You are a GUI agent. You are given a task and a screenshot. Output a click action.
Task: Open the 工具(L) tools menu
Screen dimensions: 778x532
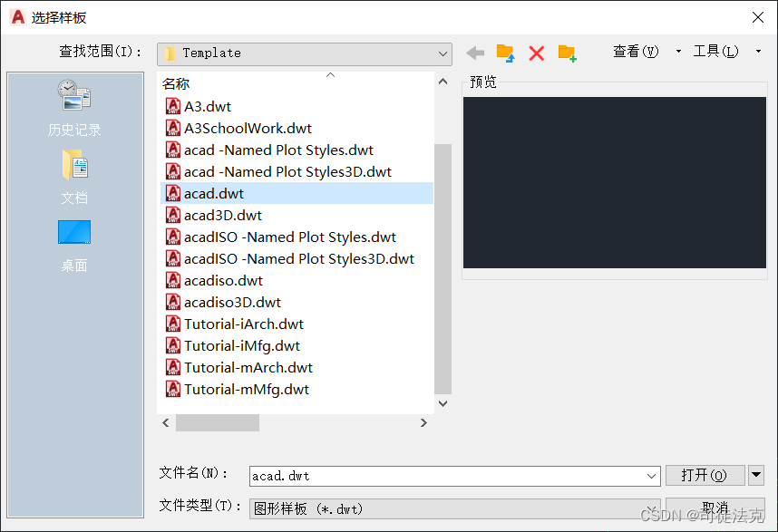tap(715, 51)
